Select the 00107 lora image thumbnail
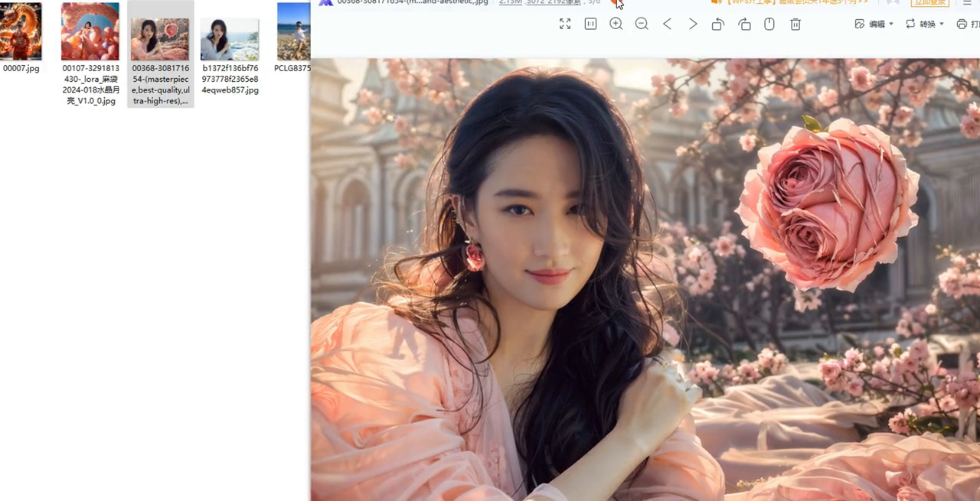Screen dimensions: 980x501 tap(90, 31)
